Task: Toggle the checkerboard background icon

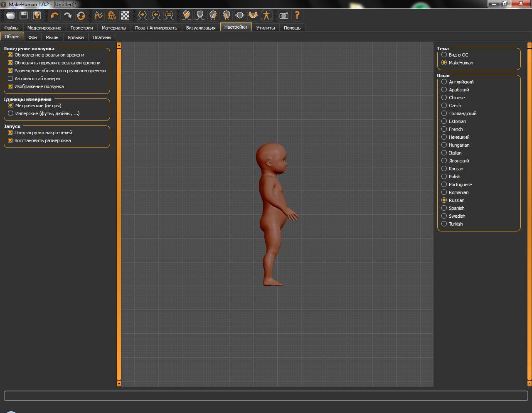Action: [x=125, y=15]
